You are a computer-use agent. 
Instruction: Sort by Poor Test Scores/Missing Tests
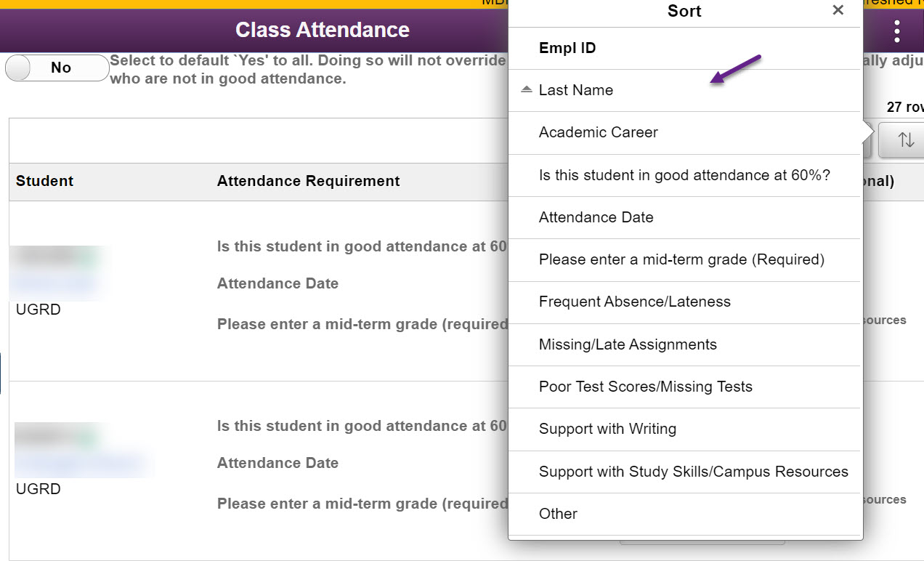tap(646, 387)
